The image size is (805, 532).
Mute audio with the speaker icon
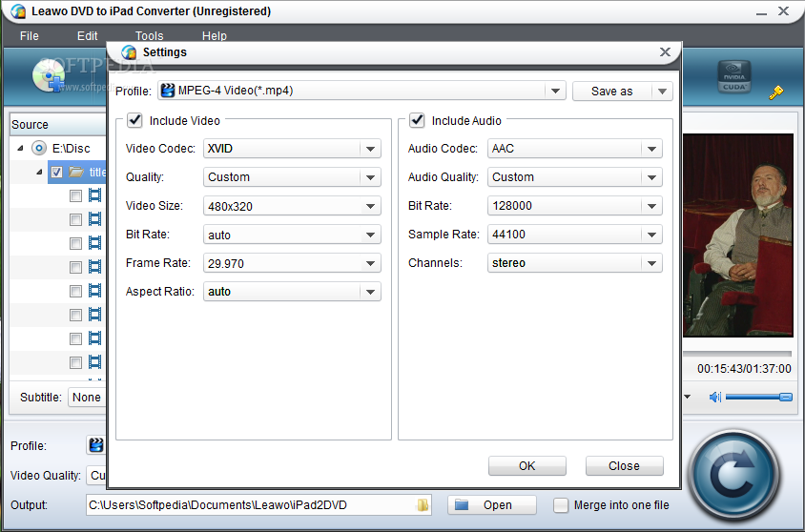(x=714, y=397)
